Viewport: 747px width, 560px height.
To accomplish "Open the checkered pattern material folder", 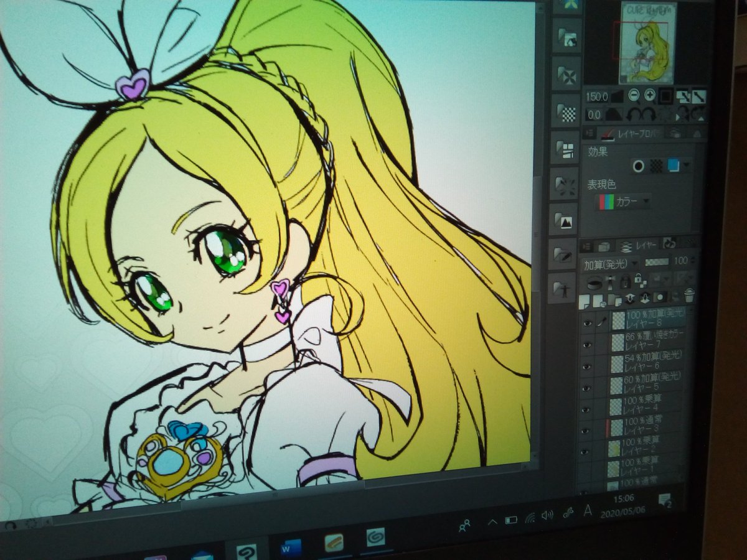I will point(565,112).
